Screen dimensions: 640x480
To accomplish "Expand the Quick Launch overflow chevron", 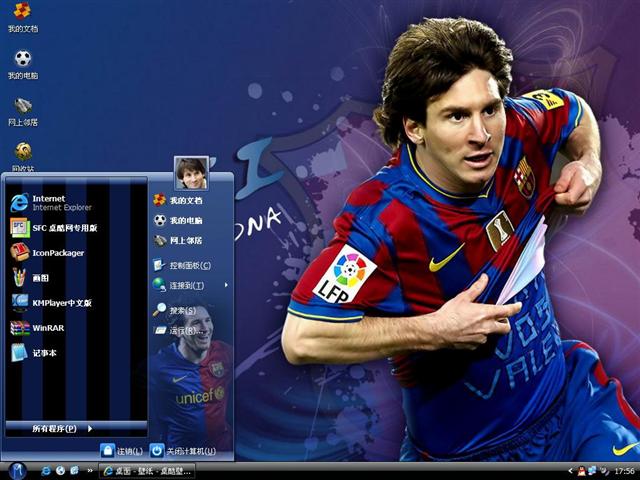I will coord(90,471).
